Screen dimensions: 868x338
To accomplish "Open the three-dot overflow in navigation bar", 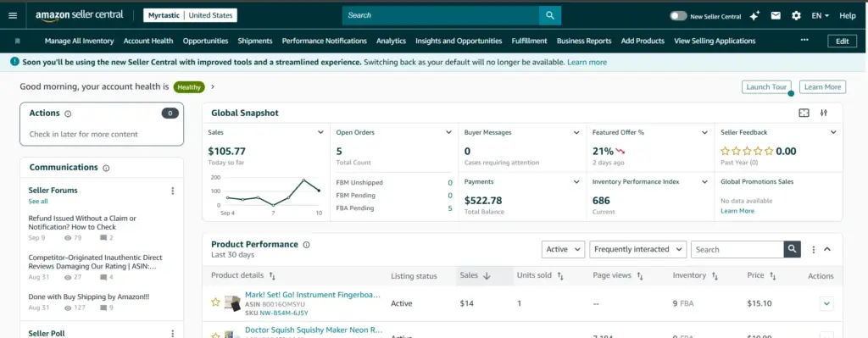I will pos(804,40).
